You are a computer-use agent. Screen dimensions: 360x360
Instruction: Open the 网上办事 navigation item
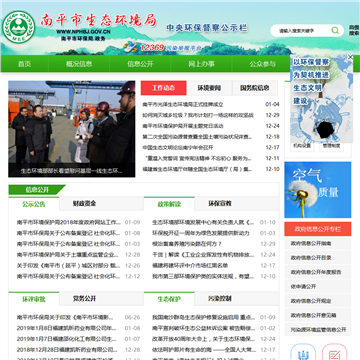tap(201, 64)
